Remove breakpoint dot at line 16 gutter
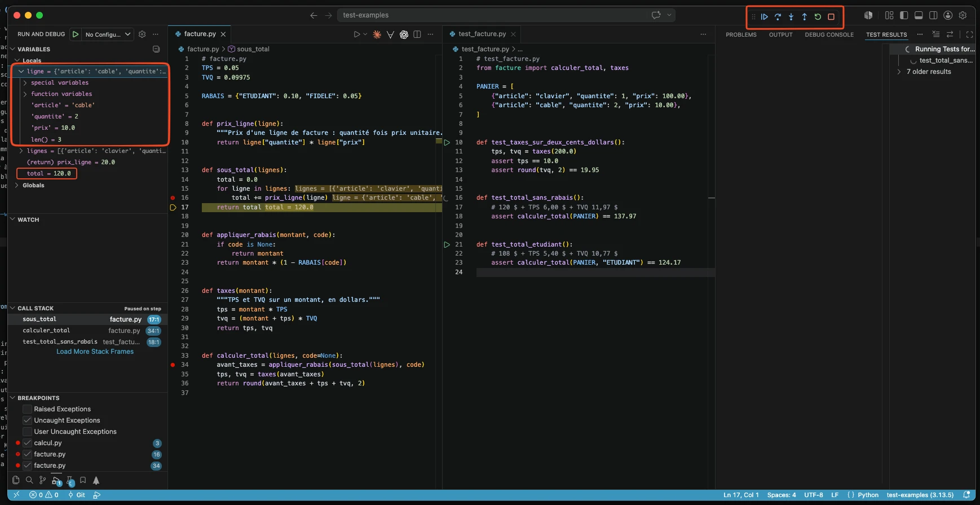 pos(173,198)
